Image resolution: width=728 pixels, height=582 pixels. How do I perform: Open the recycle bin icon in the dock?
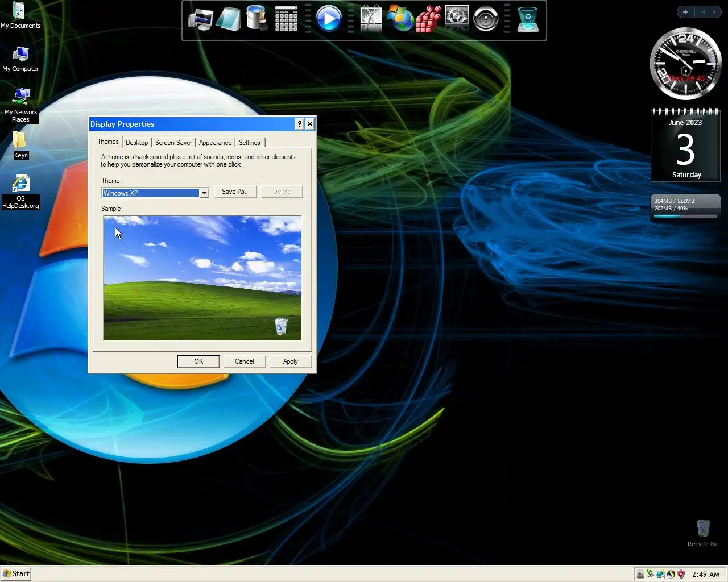tap(528, 19)
